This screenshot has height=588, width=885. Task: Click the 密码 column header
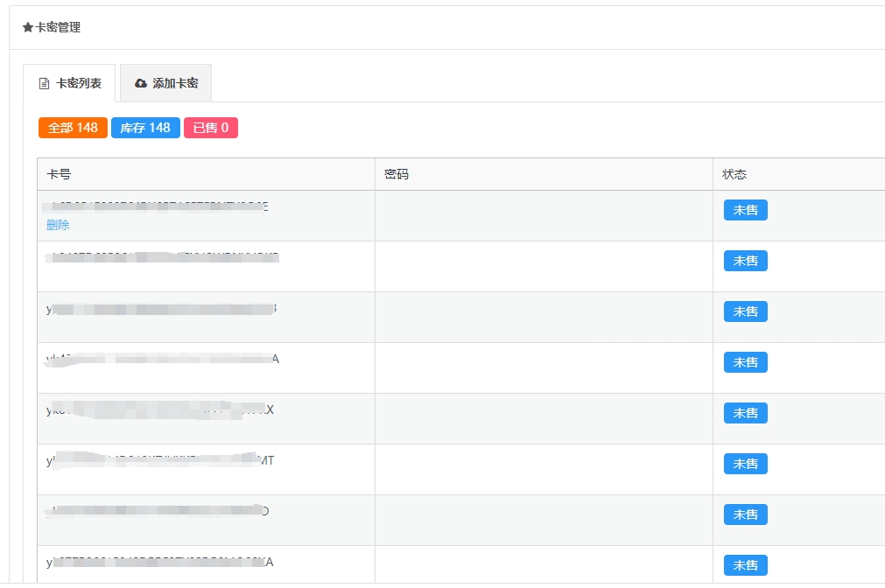397,174
